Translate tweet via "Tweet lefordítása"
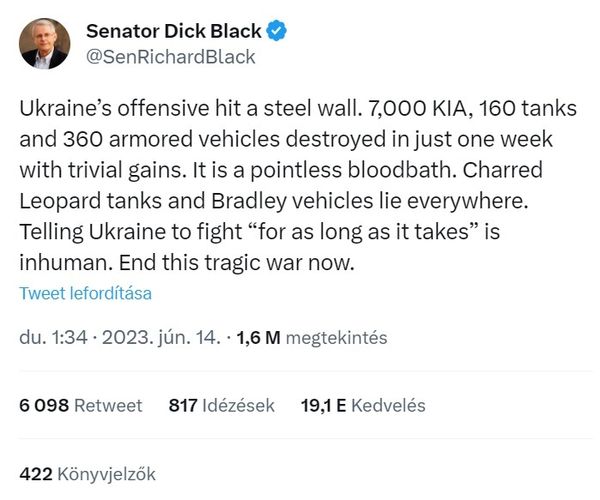 (85, 294)
